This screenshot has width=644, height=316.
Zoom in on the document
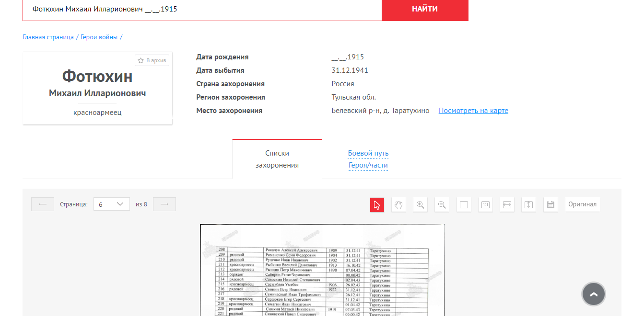pos(420,205)
